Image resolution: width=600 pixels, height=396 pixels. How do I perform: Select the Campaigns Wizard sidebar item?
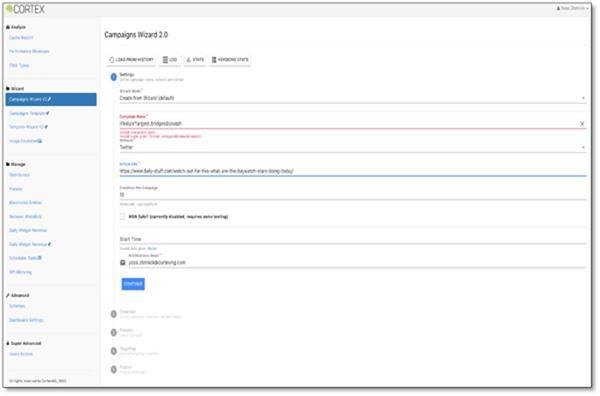click(x=51, y=99)
